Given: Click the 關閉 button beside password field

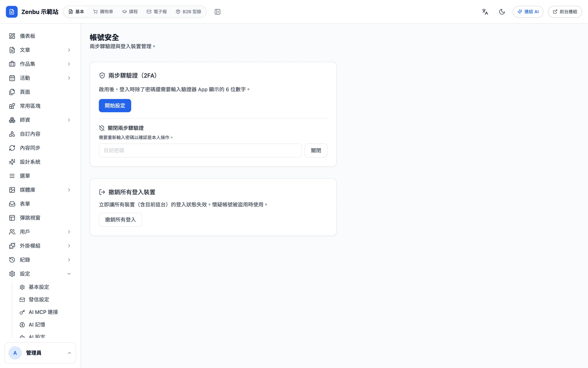Looking at the screenshot, I should click(x=316, y=150).
